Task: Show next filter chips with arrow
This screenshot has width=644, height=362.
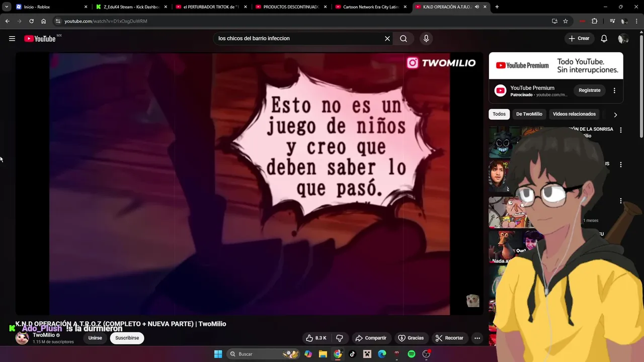Action: point(615,115)
